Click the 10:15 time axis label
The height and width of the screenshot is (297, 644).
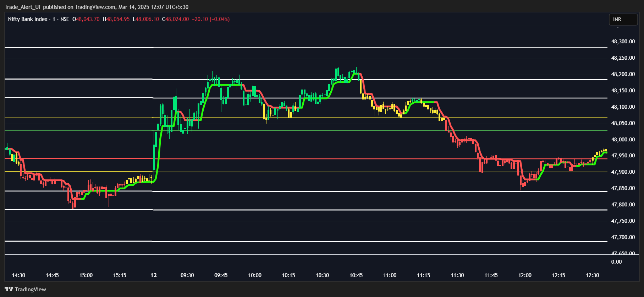pos(288,275)
